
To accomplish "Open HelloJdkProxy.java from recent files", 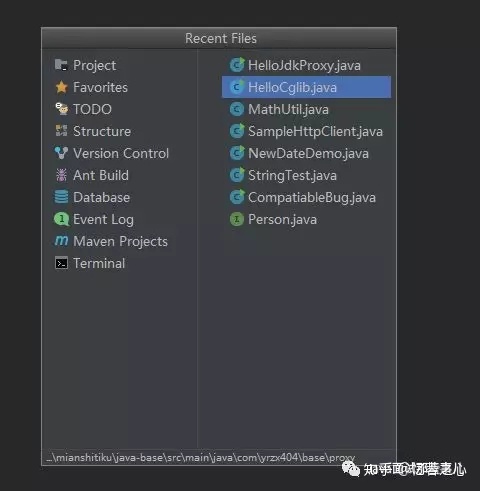I will [295, 65].
